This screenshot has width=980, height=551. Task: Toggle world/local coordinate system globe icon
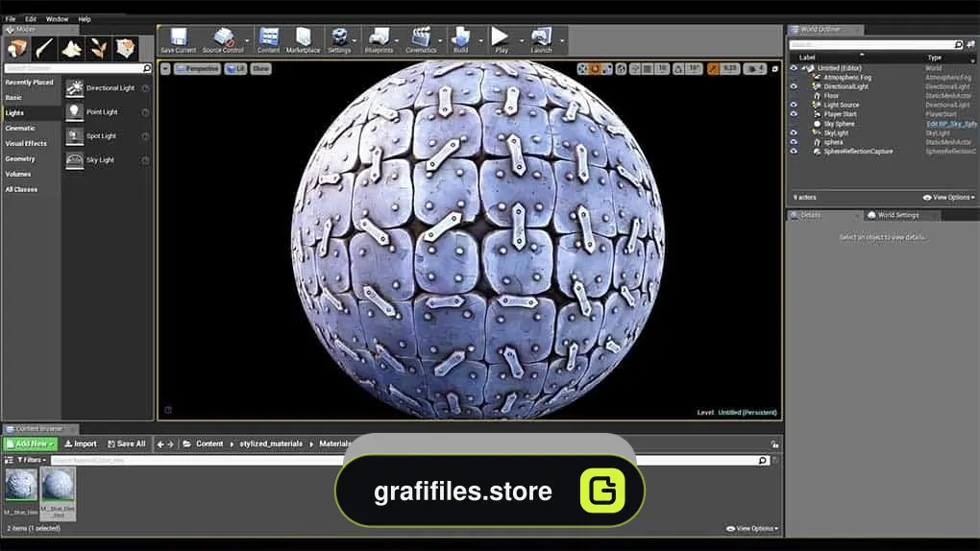click(x=622, y=69)
